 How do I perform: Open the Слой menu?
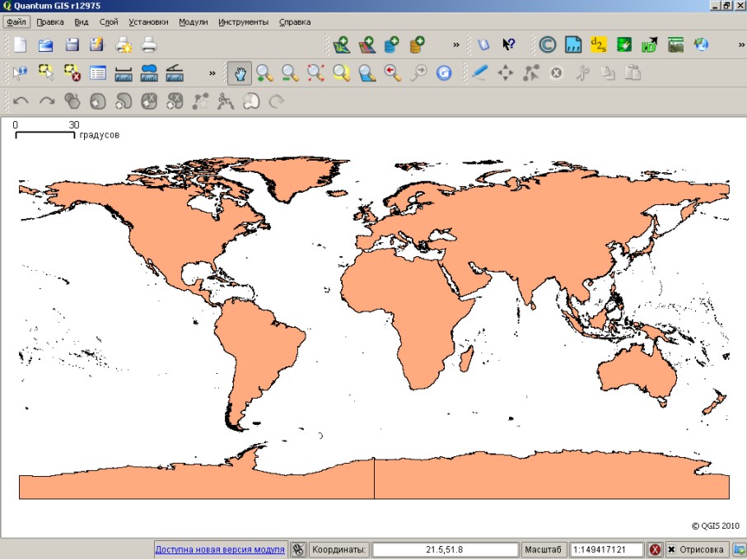click(108, 22)
